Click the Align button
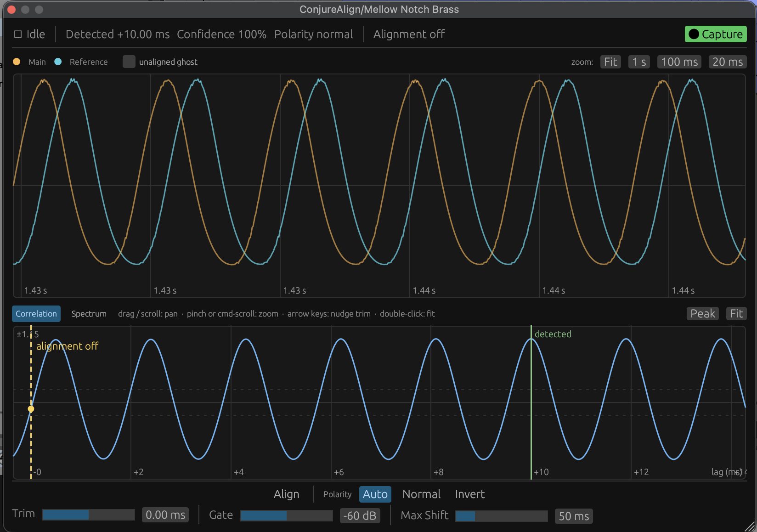Viewport: 757px width, 532px height. (286, 494)
